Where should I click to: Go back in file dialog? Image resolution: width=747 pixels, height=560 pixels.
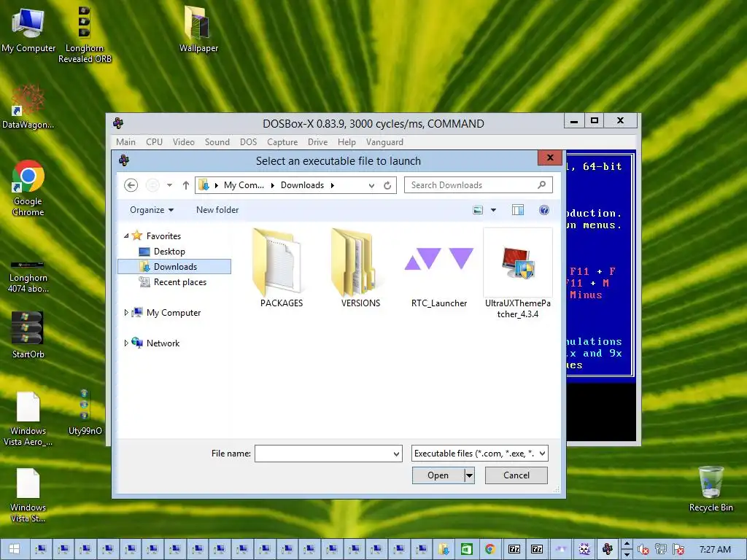[131, 185]
